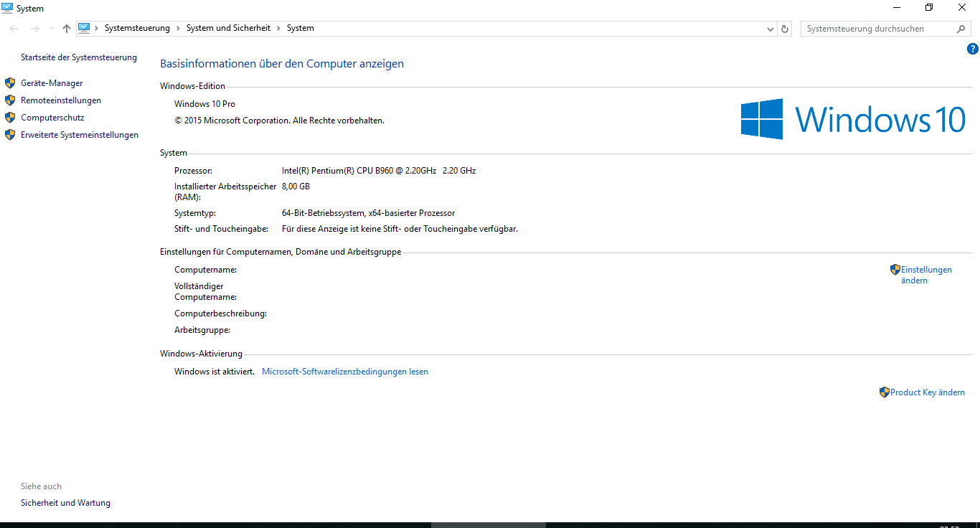Viewport: 980px width, 528px height.
Task: Click the computer icon in the address bar
Action: pyautogui.click(x=84, y=28)
